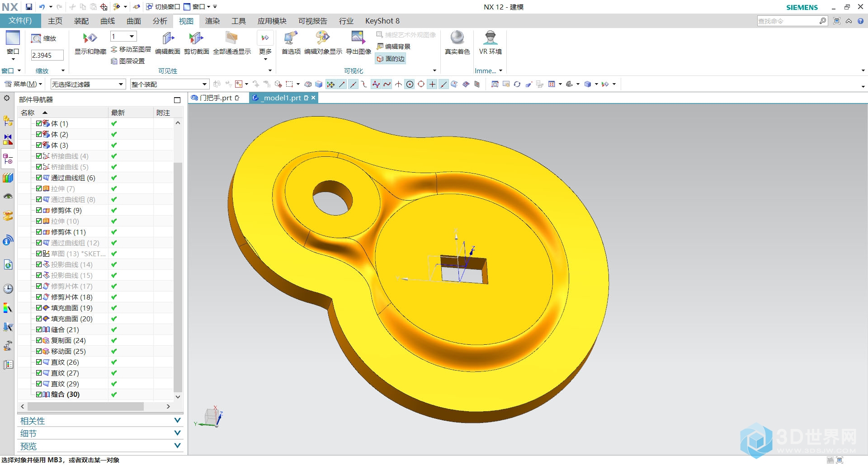
Task: Open the VR Environment icon
Action: point(490,38)
